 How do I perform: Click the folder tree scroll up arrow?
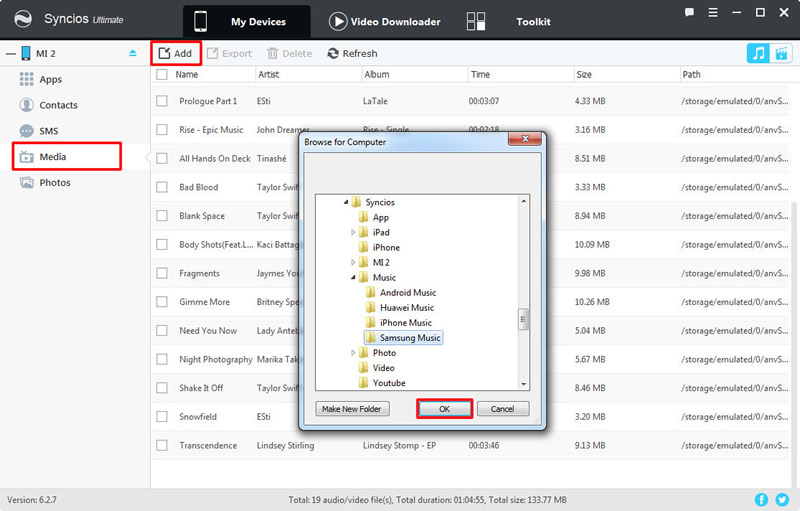tap(523, 201)
